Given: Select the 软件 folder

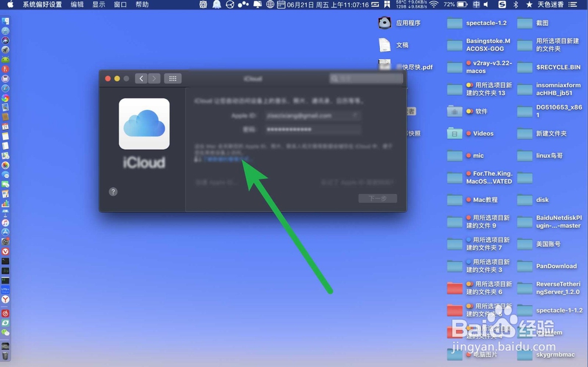Looking at the screenshot, I should point(467,111).
